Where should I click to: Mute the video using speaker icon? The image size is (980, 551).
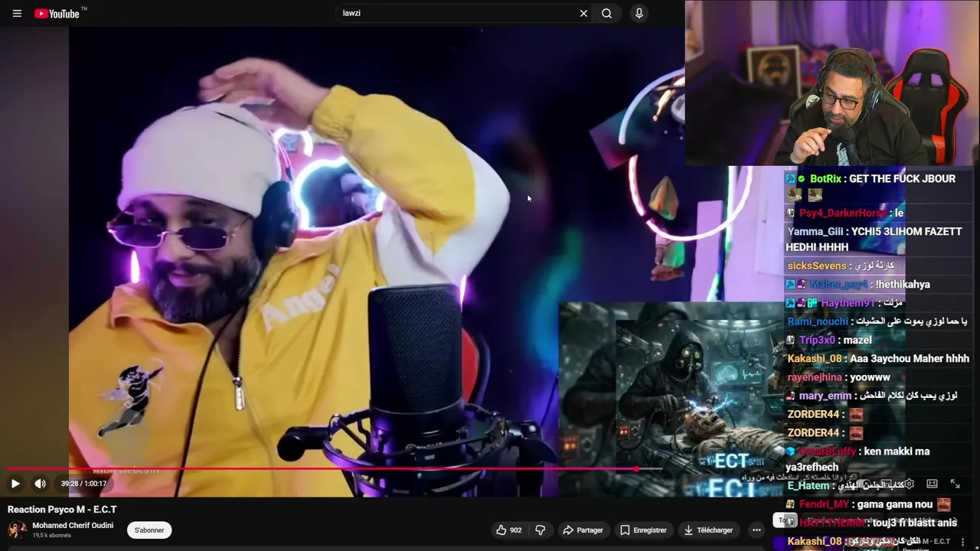(x=41, y=484)
